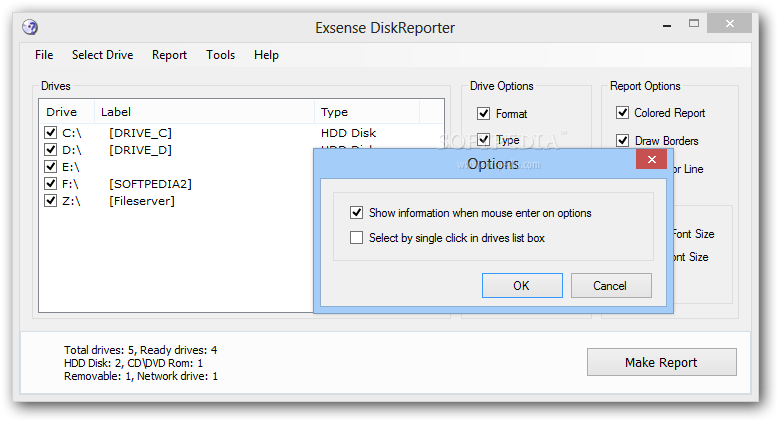Select the [DRIVE_C] label text
Image resolution: width=779 pixels, height=422 pixels.
(141, 133)
